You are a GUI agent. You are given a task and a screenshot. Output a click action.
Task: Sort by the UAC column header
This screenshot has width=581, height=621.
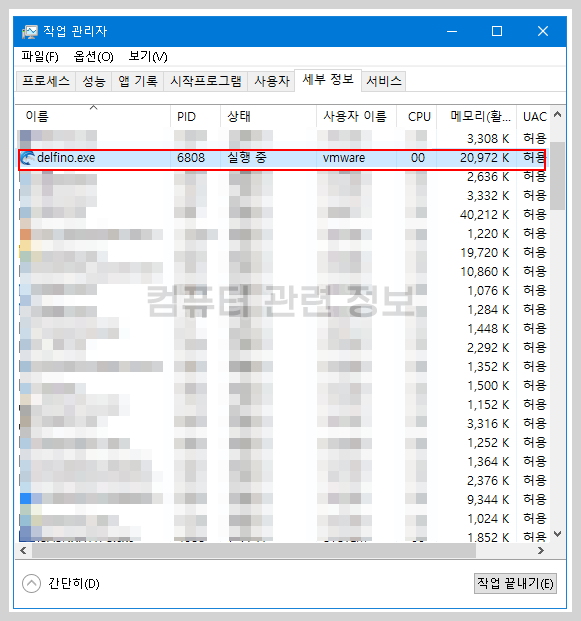point(534,116)
